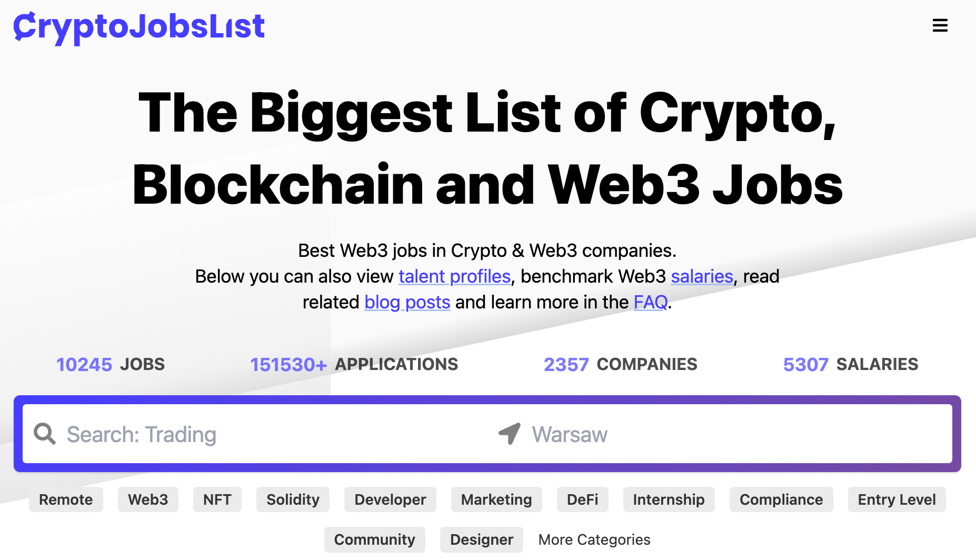Select the Entry Level filter
Image resolution: width=976 pixels, height=560 pixels.
point(897,499)
